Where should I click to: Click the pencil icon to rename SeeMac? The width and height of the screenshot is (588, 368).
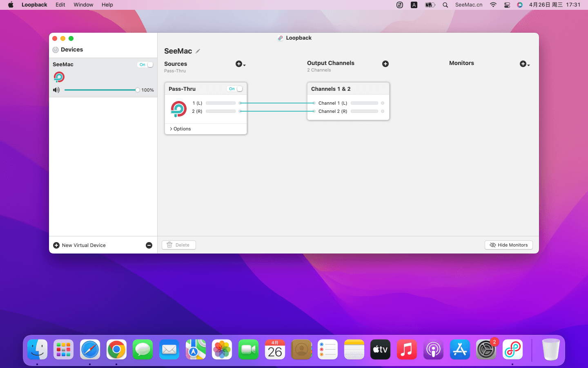198,51
